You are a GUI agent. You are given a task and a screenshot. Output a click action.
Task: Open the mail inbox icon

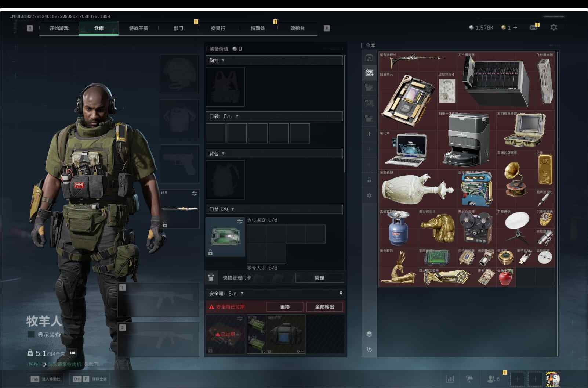(533, 28)
